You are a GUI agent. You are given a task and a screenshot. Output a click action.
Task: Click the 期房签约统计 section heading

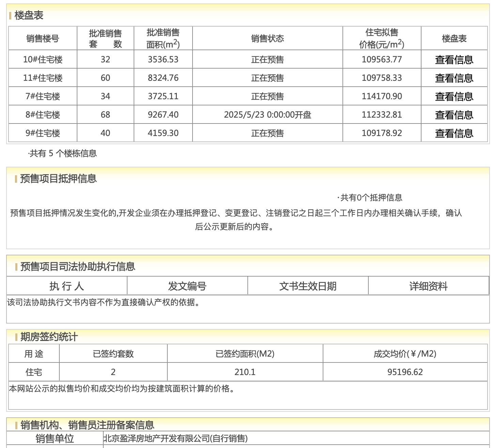click(49, 337)
